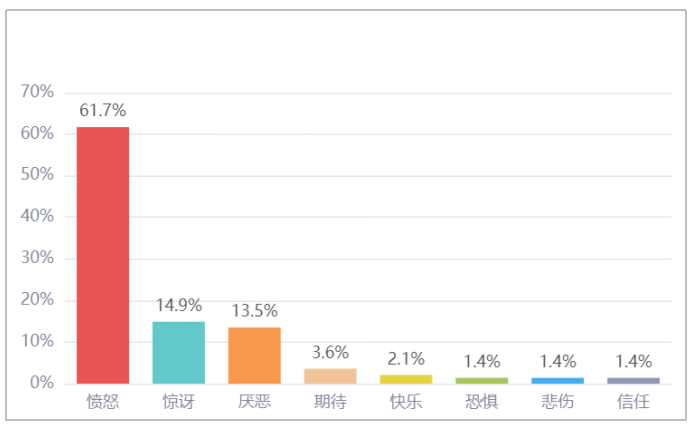Image resolution: width=693 pixels, height=427 pixels.
Task: Click the 61.7% data label
Action: tap(103, 110)
